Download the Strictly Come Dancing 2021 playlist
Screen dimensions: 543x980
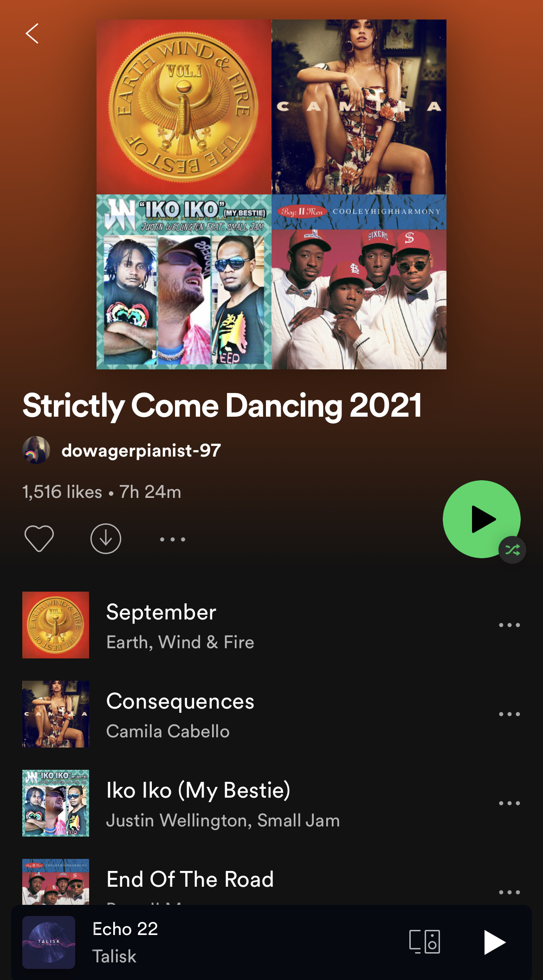click(106, 539)
